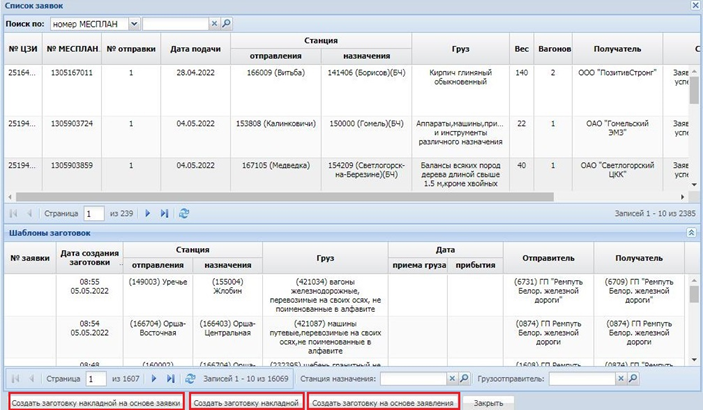Click Создать заготовку на основе заявления
Image resolution: width=703 pixels, height=410 pixels.
[x=383, y=402]
